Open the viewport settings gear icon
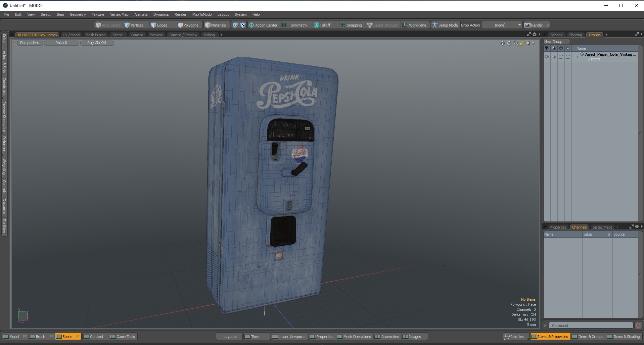Viewport: 644px width, 345px height. tap(528, 43)
